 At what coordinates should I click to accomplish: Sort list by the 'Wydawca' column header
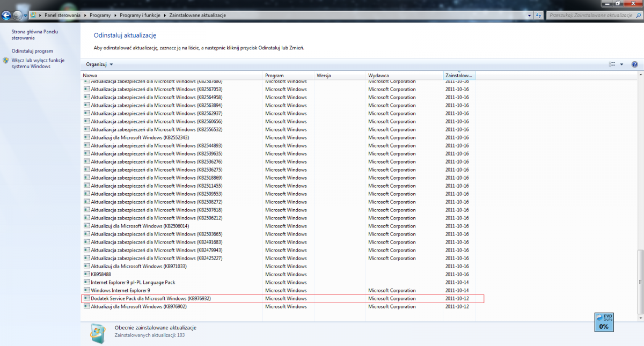[405, 76]
